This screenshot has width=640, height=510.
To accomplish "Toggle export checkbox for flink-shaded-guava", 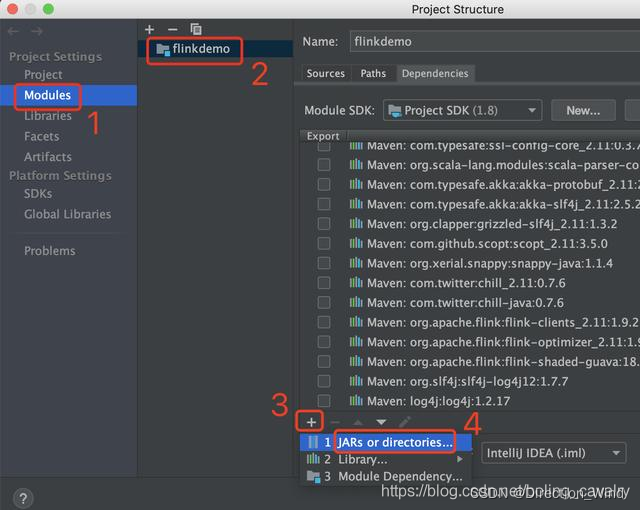I will click(x=324, y=361).
